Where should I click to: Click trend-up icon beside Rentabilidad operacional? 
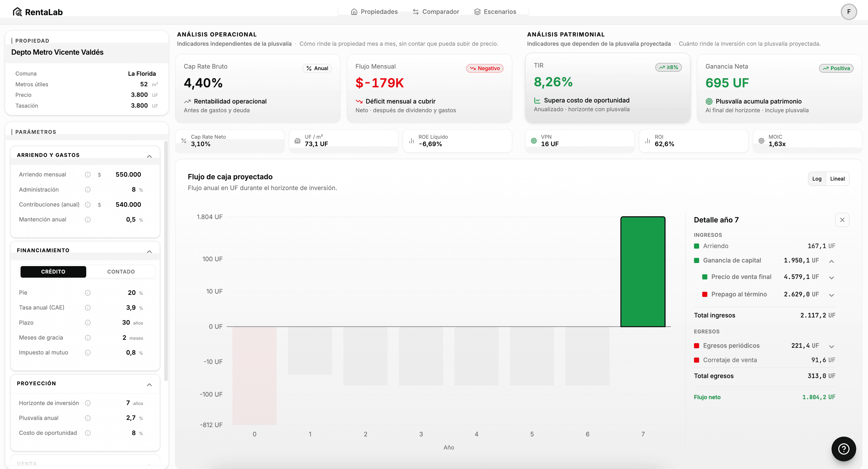pyautogui.click(x=187, y=101)
